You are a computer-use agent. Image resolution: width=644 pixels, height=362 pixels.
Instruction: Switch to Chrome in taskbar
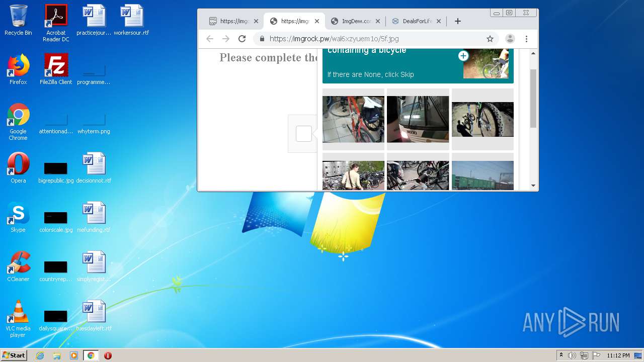[x=91, y=355]
